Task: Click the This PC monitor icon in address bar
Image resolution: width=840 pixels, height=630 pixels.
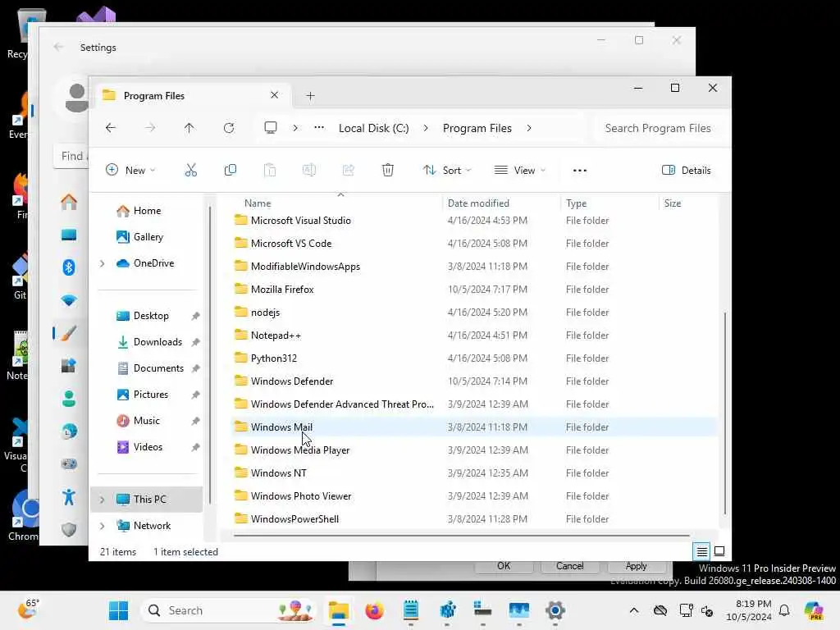Action: 271,128
